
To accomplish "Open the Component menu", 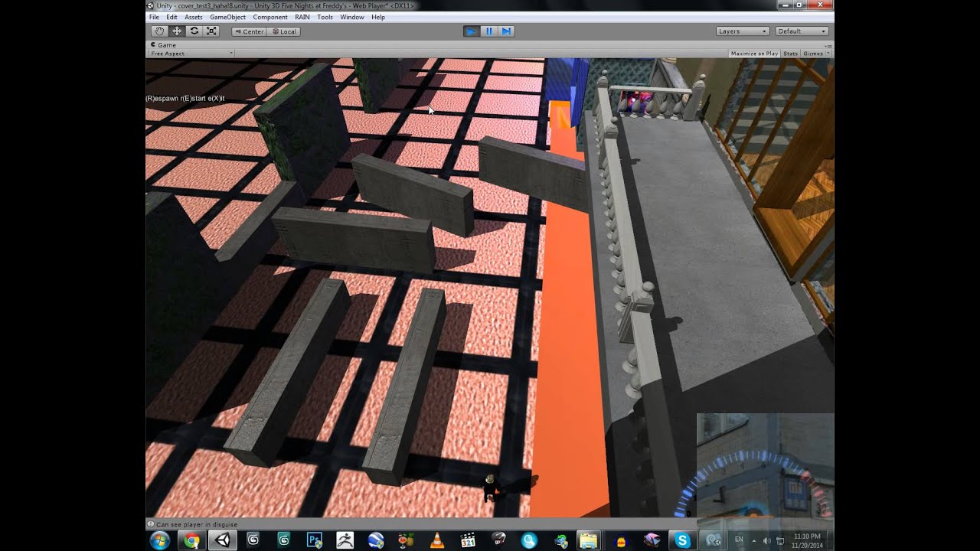I will (270, 17).
